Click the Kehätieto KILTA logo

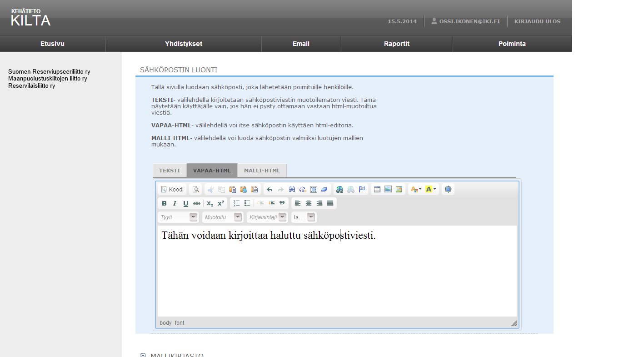point(30,18)
